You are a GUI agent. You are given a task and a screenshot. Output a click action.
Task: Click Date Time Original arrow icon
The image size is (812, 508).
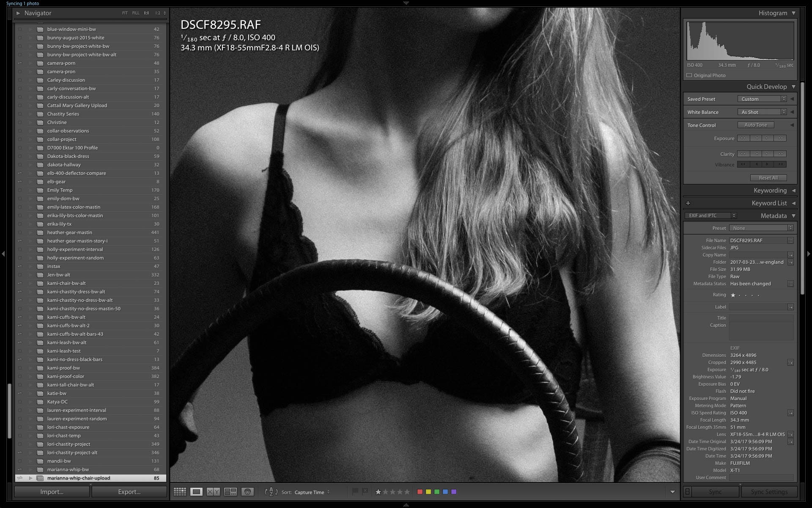tap(790, 442)
